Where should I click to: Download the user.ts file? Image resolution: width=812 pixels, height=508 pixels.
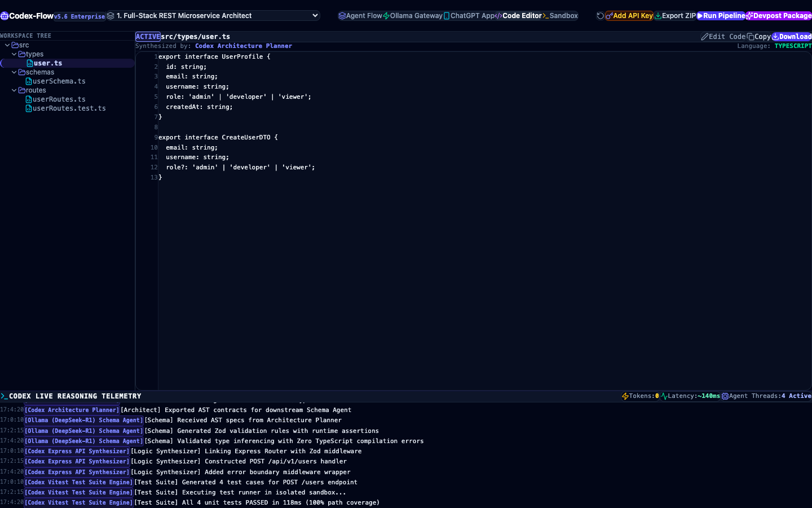(x=792, y=37)
